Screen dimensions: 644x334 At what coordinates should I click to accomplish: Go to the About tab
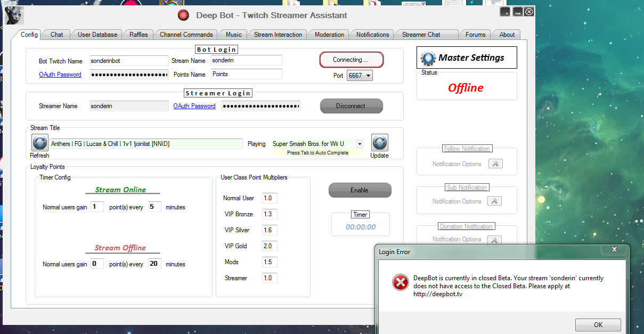(x=507, y=35)
